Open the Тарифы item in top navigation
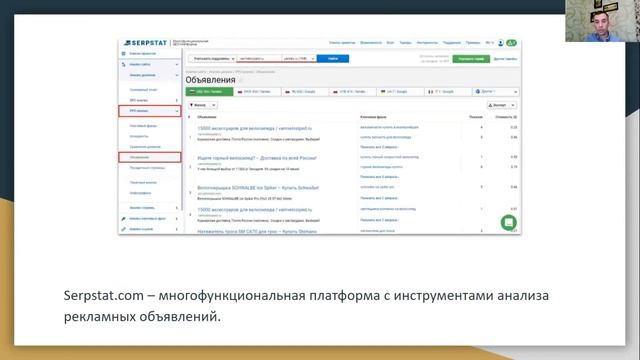640x360 pixels. (405, 43)
